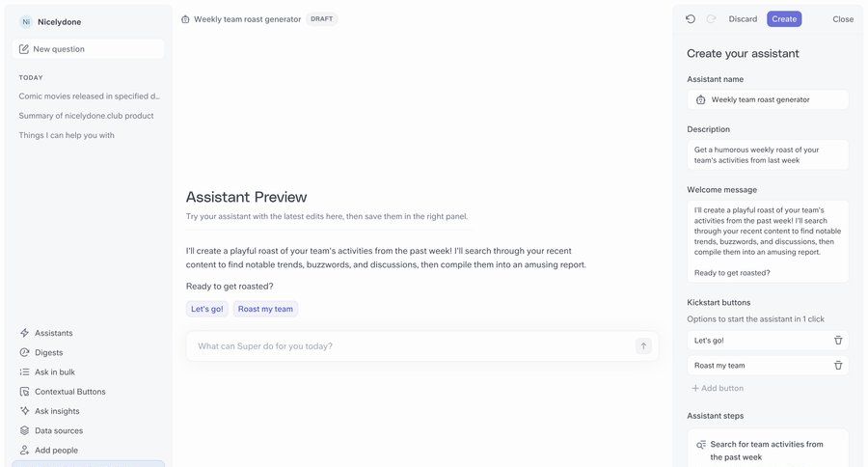Add a new kickstart button
This screenshot has height=467, width=868.
pos(718,388)
